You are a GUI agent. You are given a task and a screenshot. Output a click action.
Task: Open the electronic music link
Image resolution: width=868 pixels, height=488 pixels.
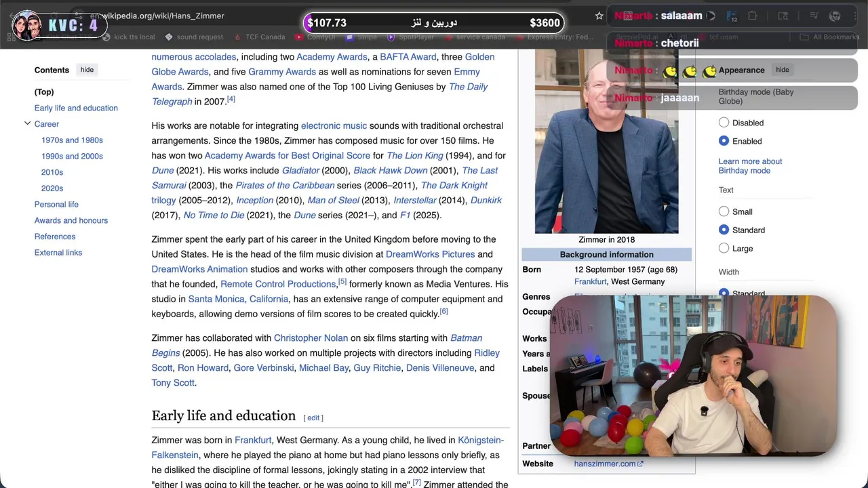(x=334, y=126)
